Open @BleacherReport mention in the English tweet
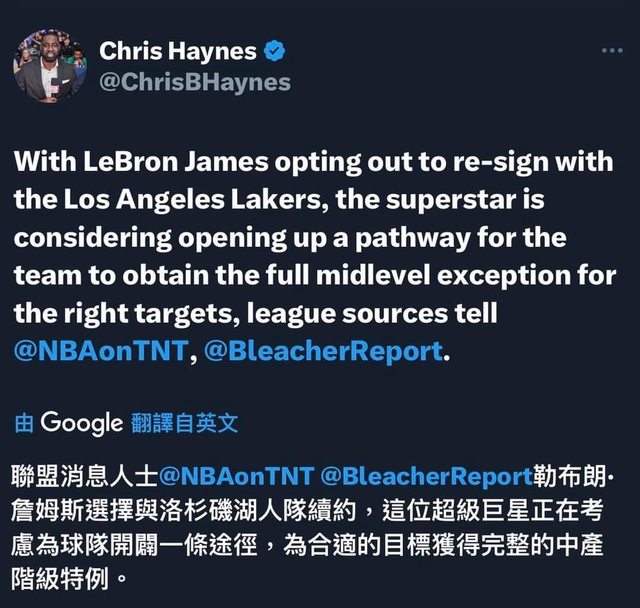The image size is (640, 608). click(323, 351)
